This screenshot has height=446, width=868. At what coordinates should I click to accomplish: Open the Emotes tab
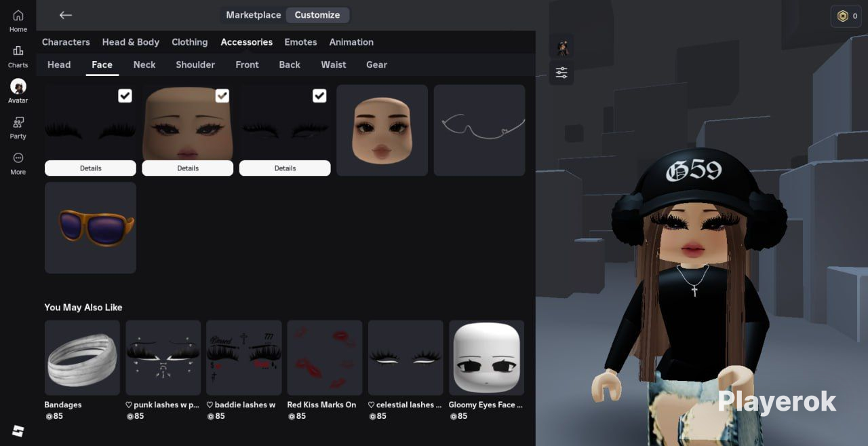point(300,42)
